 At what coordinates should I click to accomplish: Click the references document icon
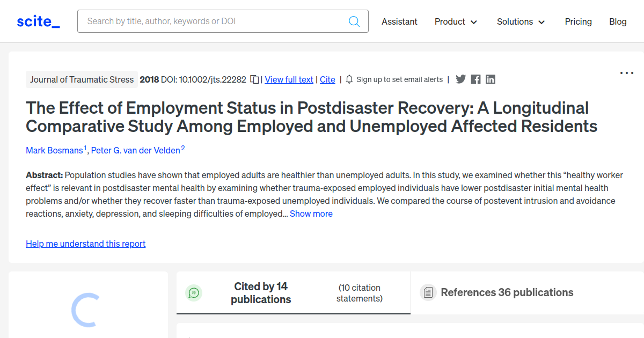(428, 292)
